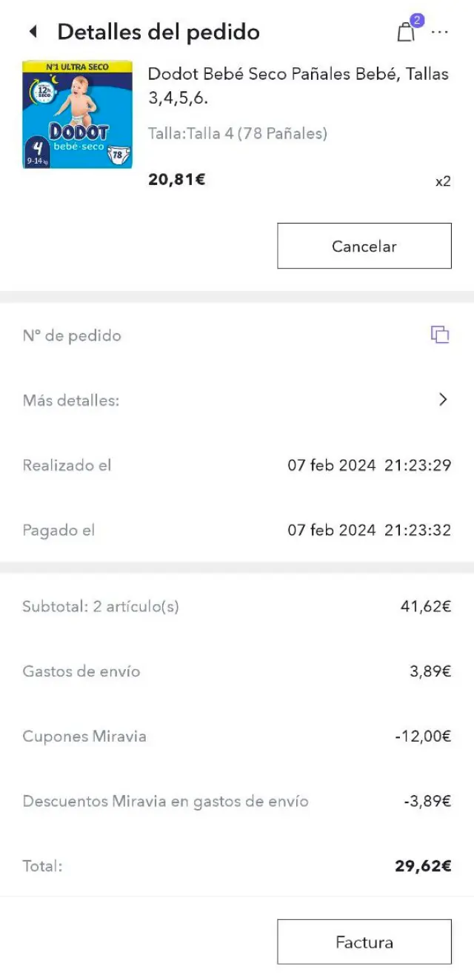
Task: Open the shopping bag icon
Action: 405,33
